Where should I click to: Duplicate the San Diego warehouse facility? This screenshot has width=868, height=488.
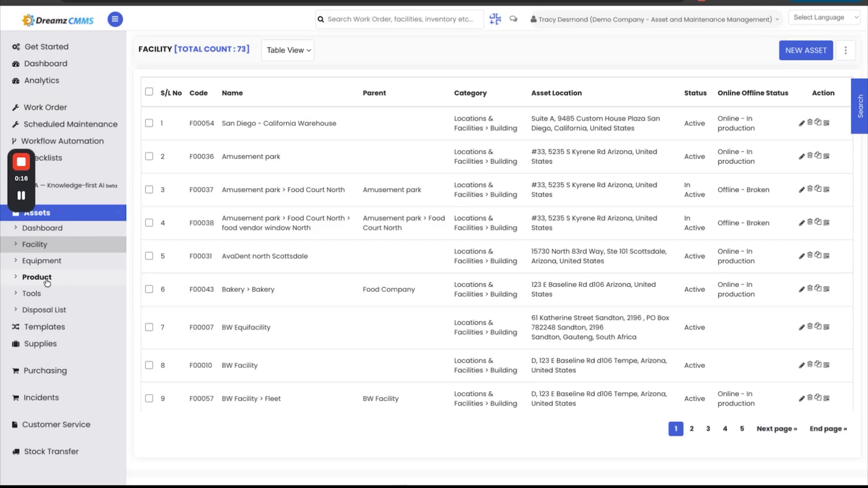pos(818,122)
